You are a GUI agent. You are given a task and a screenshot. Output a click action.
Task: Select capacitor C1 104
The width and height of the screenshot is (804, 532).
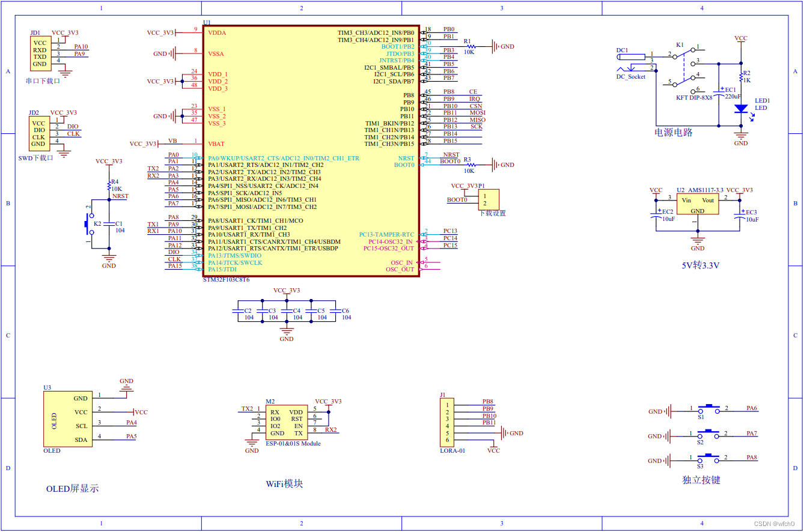coord(109,224)
